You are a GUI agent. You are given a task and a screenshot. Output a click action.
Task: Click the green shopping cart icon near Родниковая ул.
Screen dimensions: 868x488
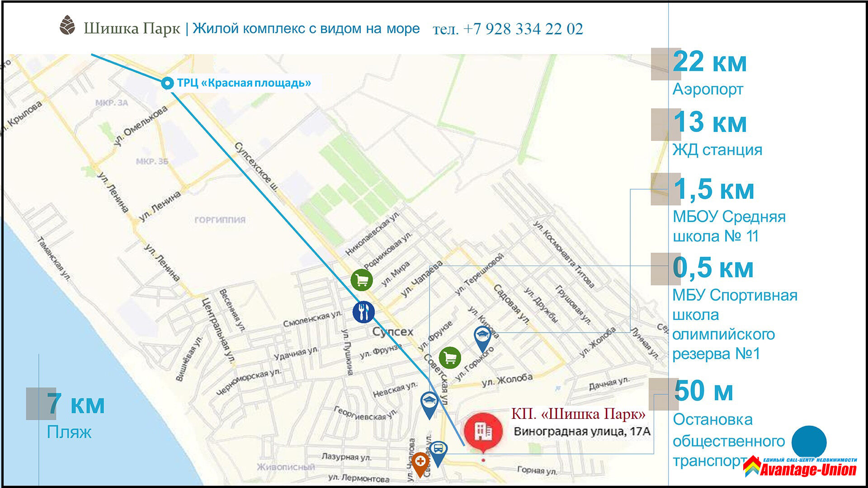click(x=362, y=280)
